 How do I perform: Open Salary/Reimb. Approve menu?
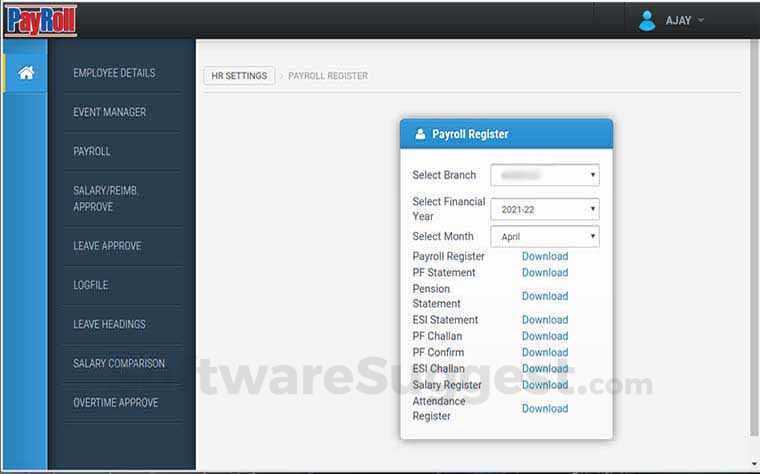tap(106, 199)
